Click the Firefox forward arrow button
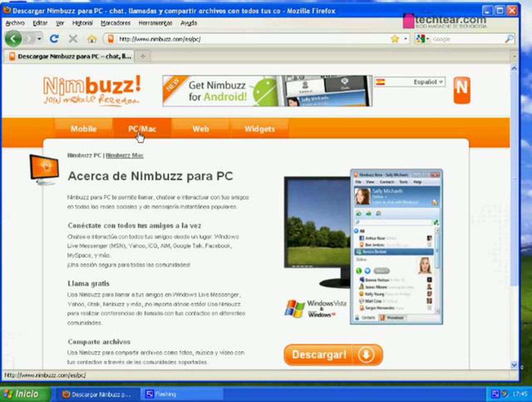Image resolution: width=532 pixels, height=402 pixels. [x=29, y=39]
